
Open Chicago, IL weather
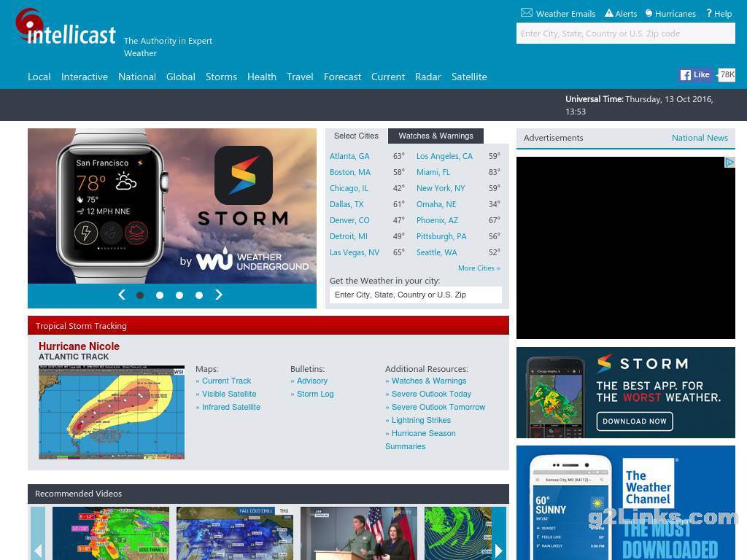point(349,189)
